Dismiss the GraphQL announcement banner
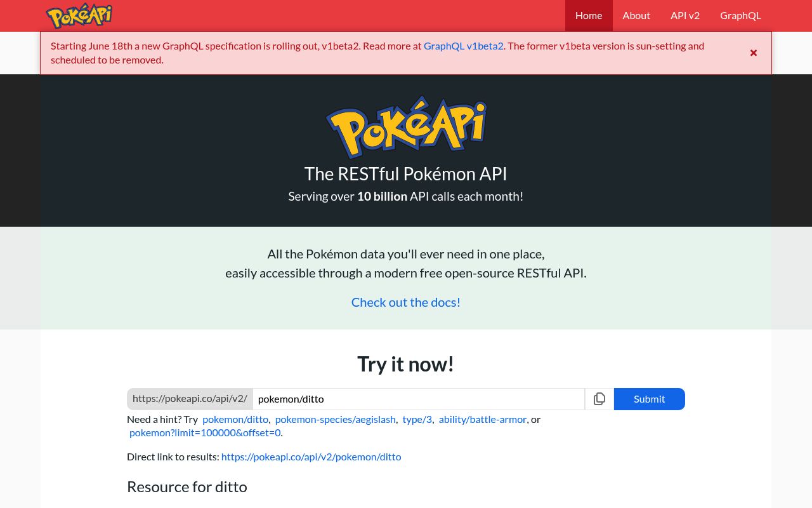 (x=753, y=53)
